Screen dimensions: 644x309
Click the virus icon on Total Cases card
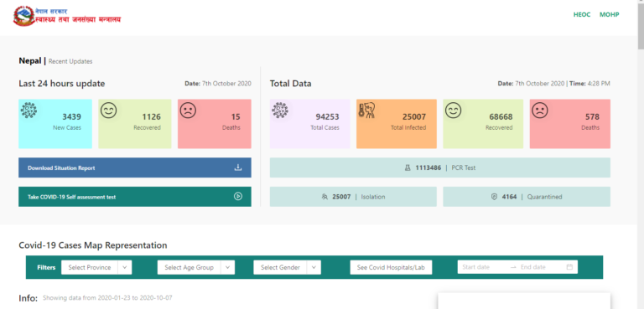click(281, 110)
